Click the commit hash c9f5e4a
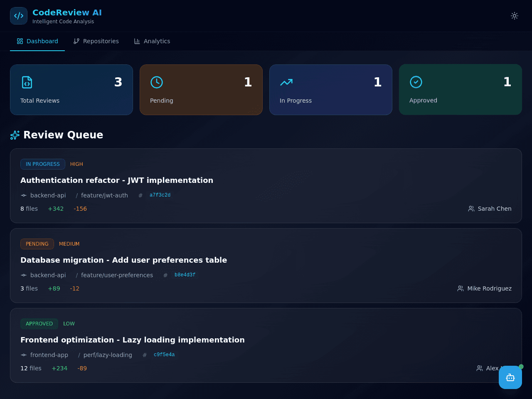This screenshot has width=532, height=399. [x=164, y=355]
